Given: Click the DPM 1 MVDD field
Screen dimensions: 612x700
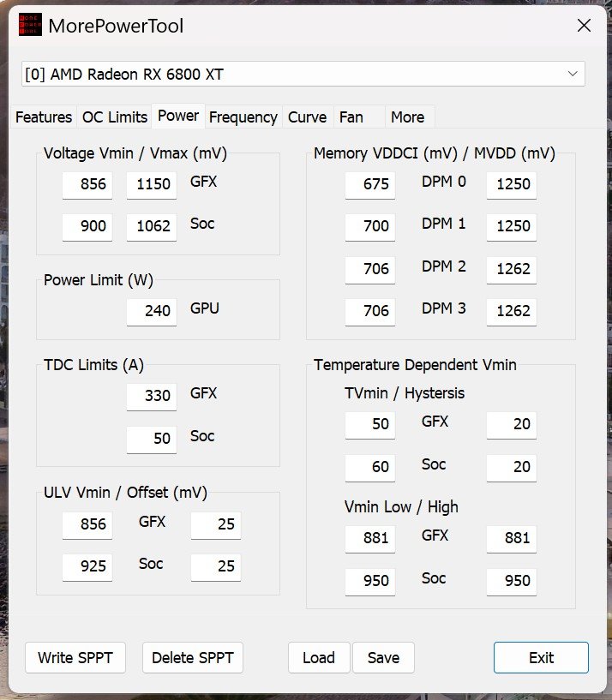Looking at the screenshot, I should pyautogui.click(x=512, y=227).
